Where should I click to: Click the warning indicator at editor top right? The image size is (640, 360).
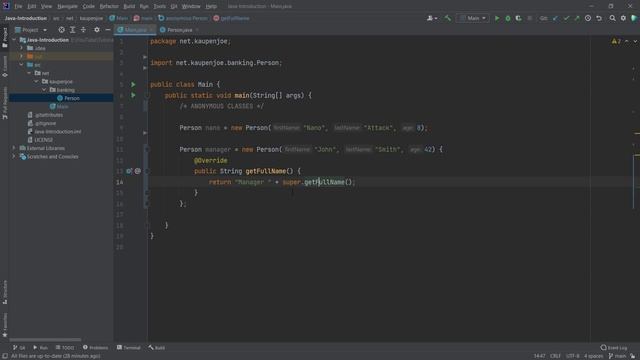(616, 41)
